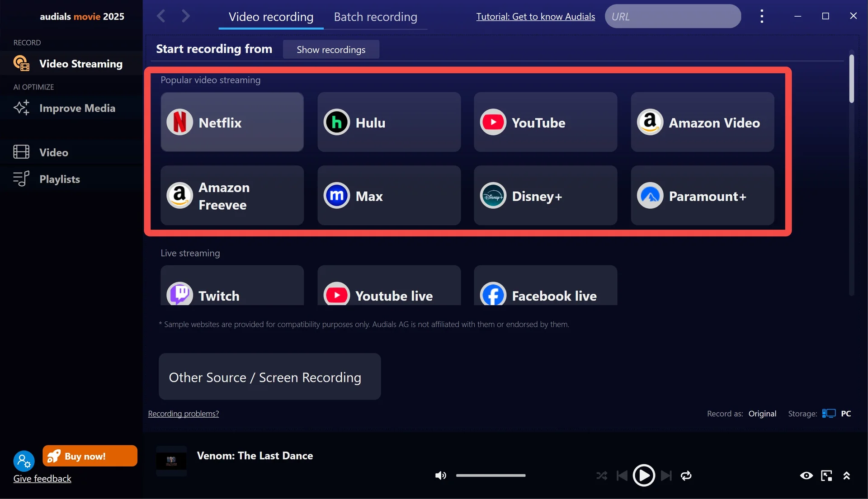
Task: Open the Audials tutorial link
Action: 535,17
